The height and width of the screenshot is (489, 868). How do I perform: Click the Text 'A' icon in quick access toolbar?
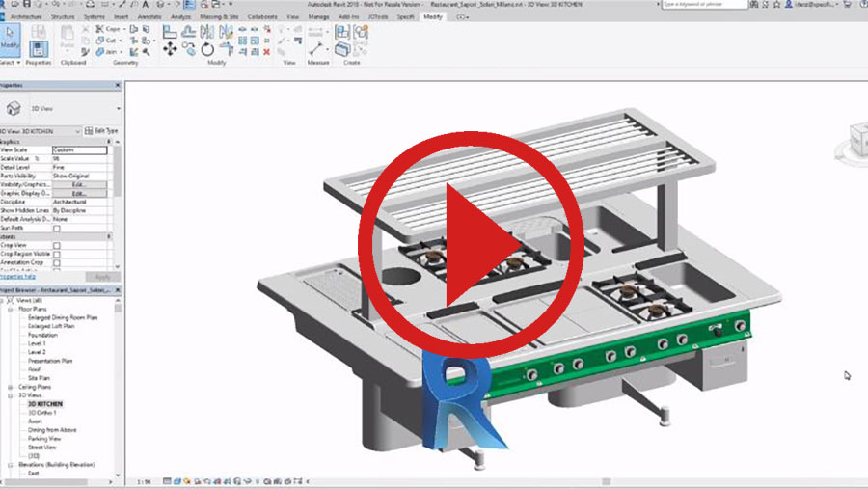coord(146,4)
